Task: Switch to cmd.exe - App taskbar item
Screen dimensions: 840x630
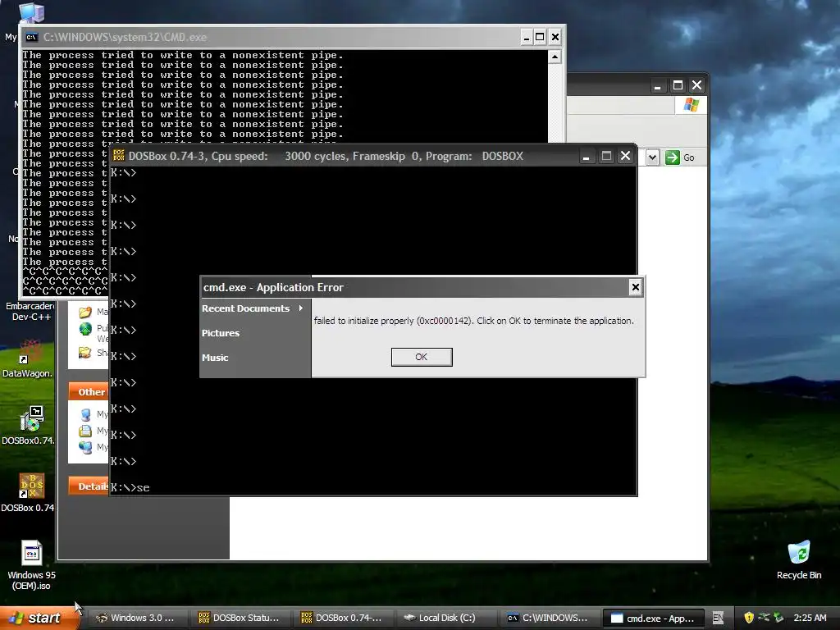Action: (x=652, y=618)
